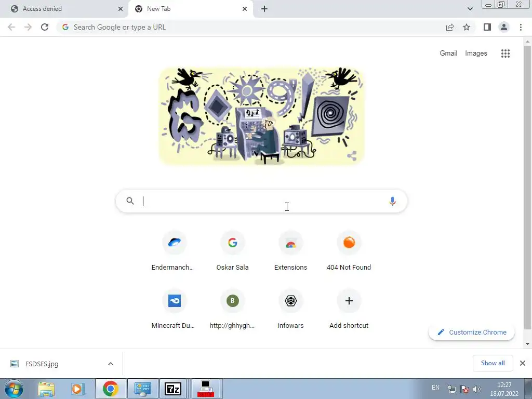Open the Oskar Sala shortcut
Image resolution: width=532 pixels, height=399 pixels.
(232, 251)
